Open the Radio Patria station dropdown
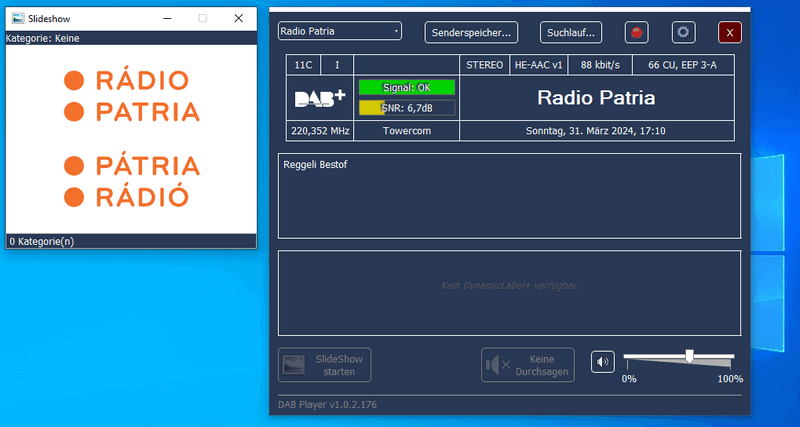The image size is (800, 427). pos(340,31)
